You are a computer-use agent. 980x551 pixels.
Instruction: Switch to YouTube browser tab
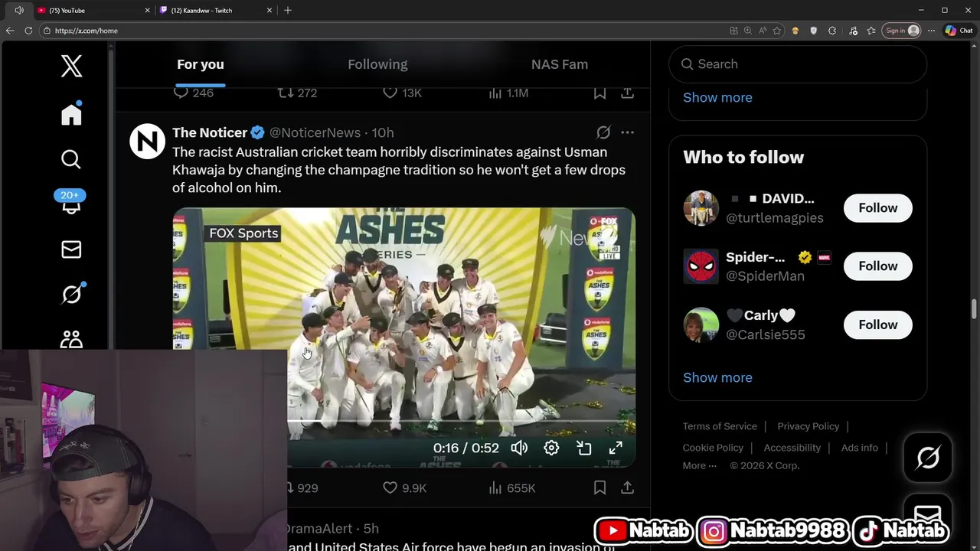click(x=93, y=10)
